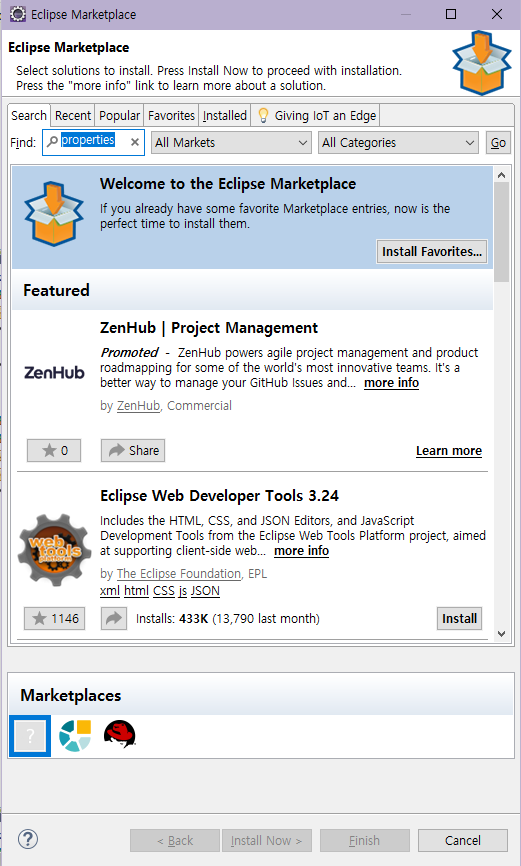521x866 pixels.
Task: Switch to the Favorites tab
Action: pos(171,115)
